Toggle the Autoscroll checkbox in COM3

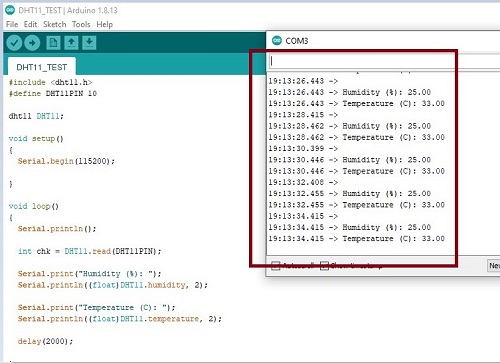276,266
